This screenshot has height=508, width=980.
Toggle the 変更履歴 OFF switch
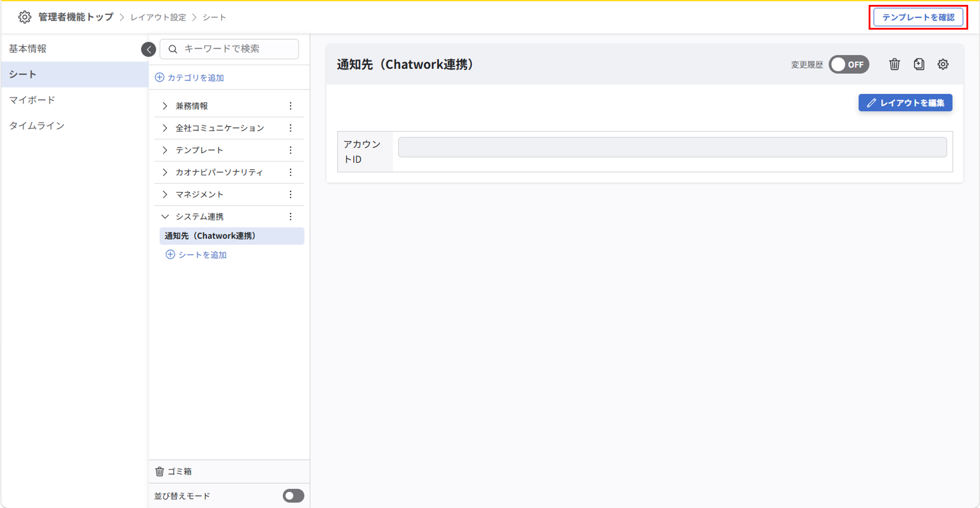(x=849, y=64)
